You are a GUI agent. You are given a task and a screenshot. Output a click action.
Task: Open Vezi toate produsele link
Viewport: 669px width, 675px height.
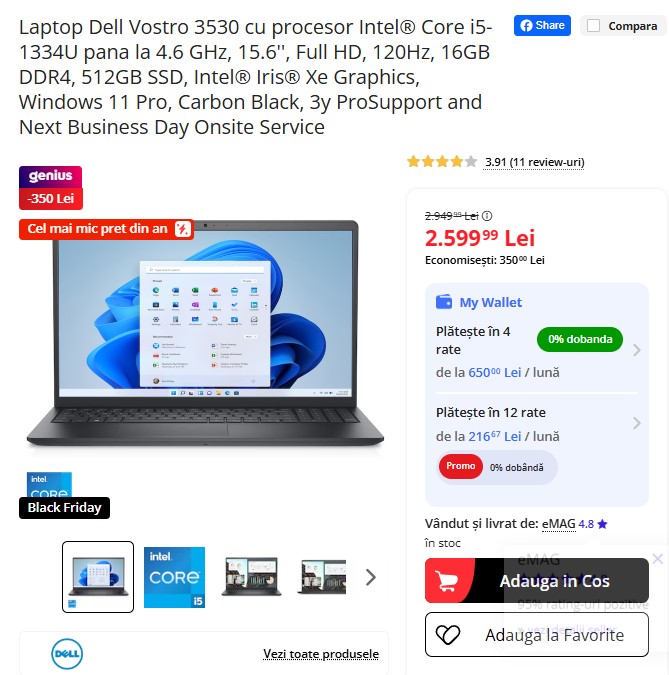pyautogui.click(x=321, y=654)
